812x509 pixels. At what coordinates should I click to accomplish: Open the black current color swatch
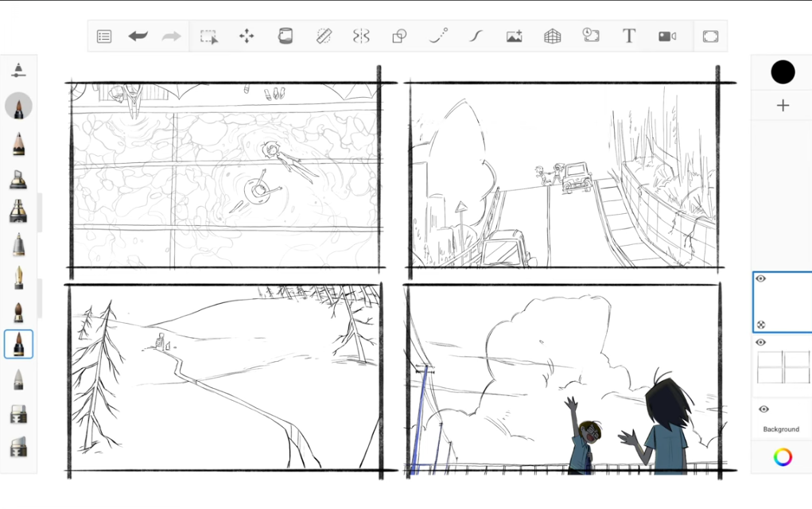[783, 72]
